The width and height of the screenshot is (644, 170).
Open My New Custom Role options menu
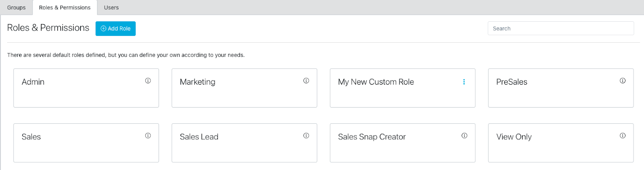point(464,82)
